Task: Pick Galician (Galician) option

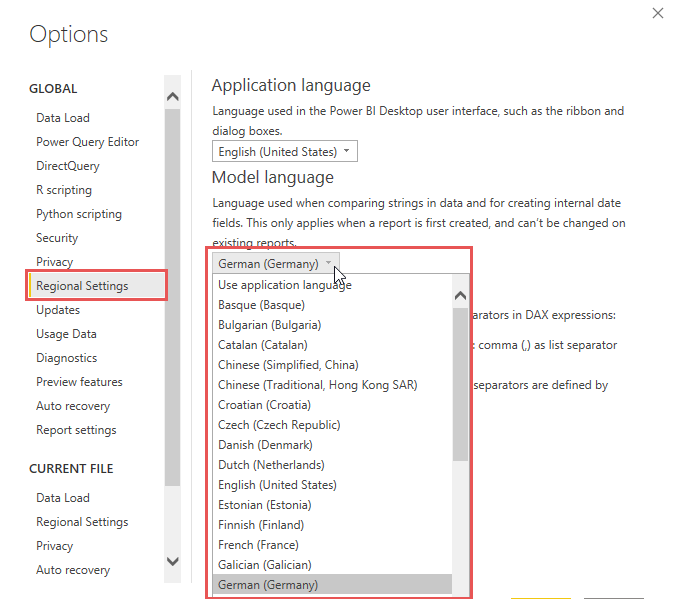Action: click(x=332, y=565)
